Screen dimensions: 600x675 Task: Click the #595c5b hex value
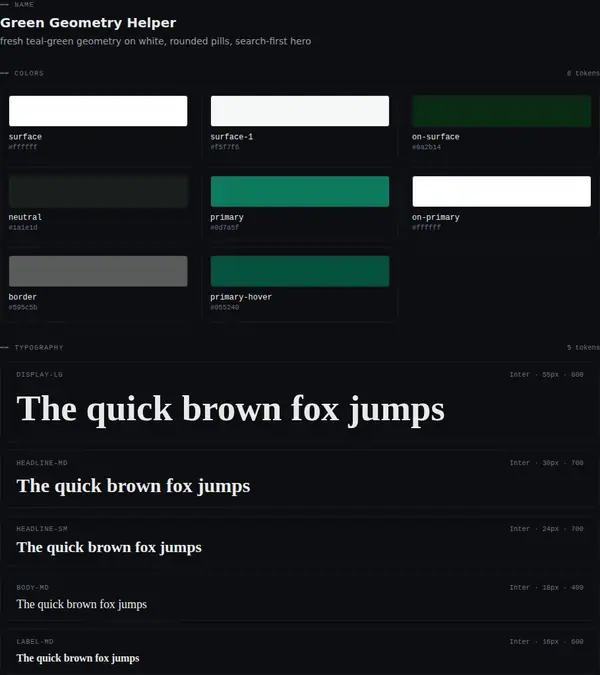tap(23, 307)
